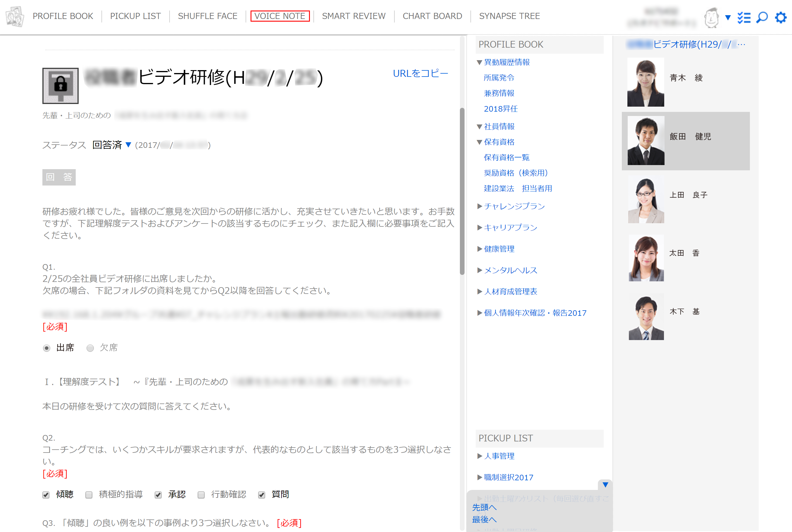Click the URLをコピー link
The image size is (792, 532).
pyautogui.click(x=420, y=73)
